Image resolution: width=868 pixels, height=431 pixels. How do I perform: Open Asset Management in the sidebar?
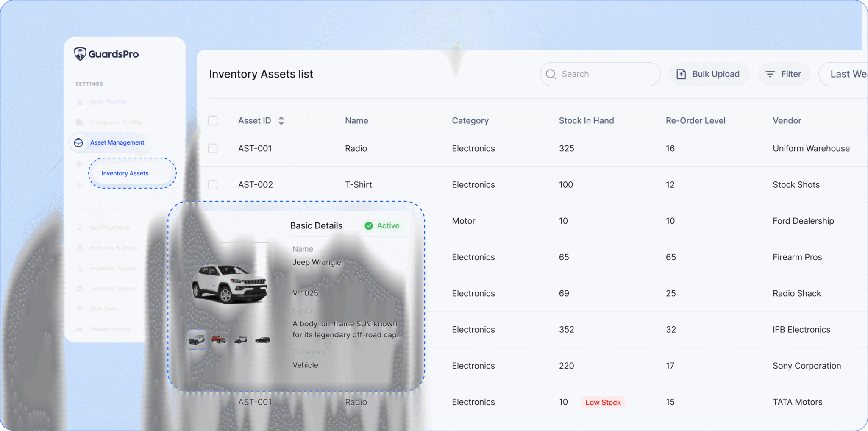(x=117, y=142)
